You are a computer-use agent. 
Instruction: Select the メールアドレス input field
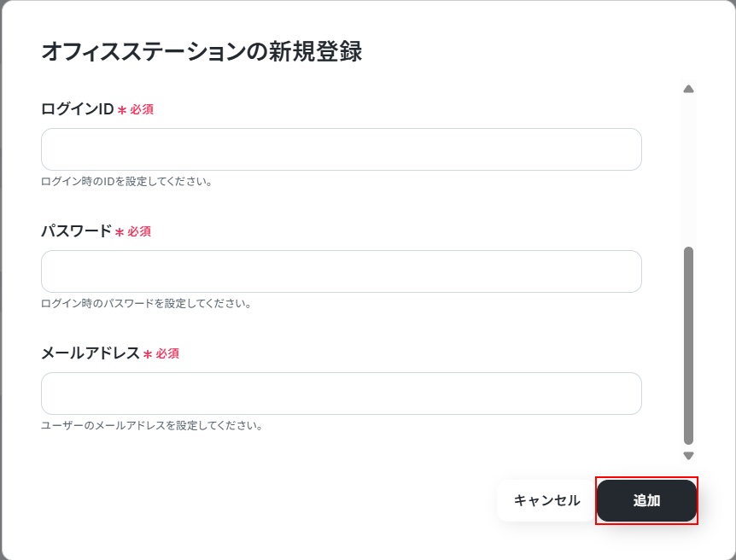click(x=342, y=394)
